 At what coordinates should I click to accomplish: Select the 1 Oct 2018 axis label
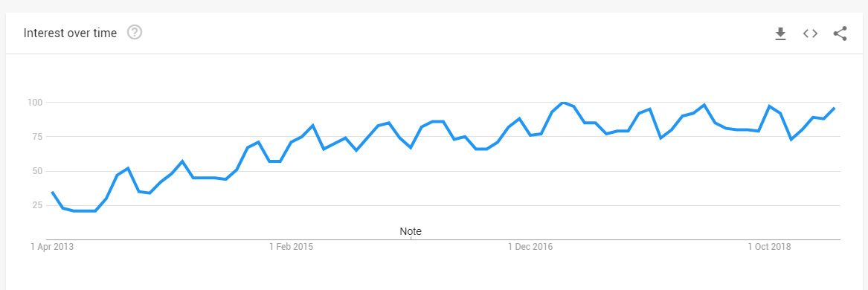(770, 247)
